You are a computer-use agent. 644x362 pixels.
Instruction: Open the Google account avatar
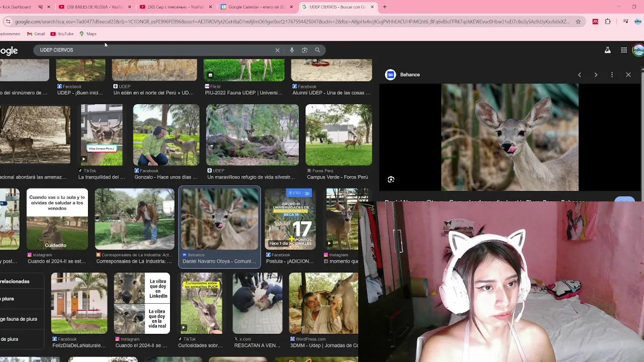click(638, 50)
